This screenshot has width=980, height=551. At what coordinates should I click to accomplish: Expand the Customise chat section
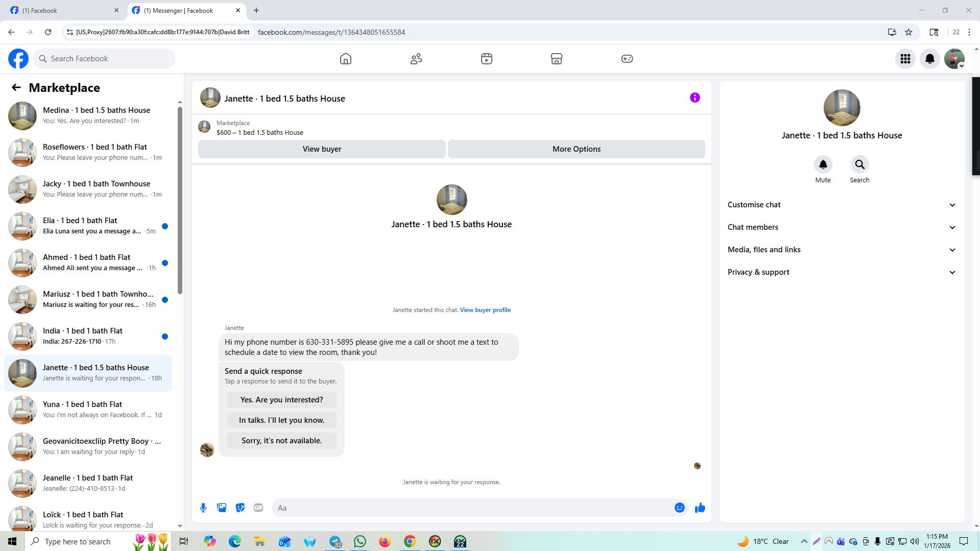(x=842, y=205)
